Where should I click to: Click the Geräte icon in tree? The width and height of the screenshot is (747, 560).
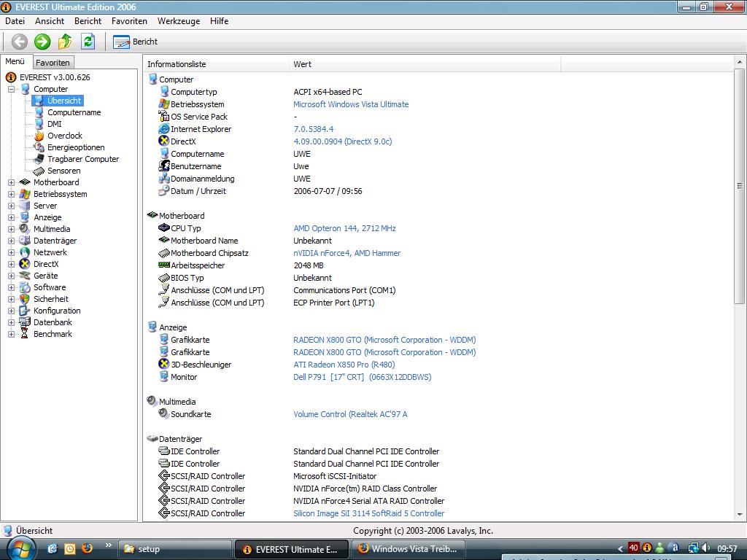[25, 276]
